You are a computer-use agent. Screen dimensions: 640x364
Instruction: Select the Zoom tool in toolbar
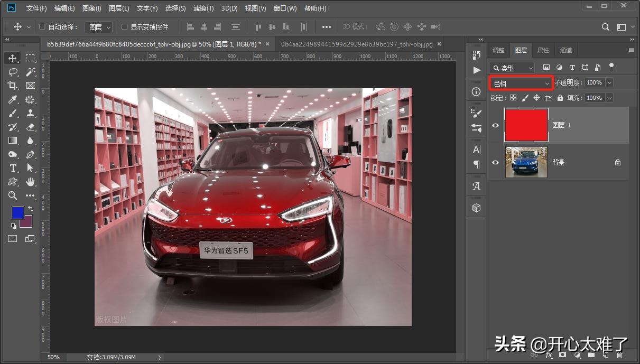click(x=13, y=195)
